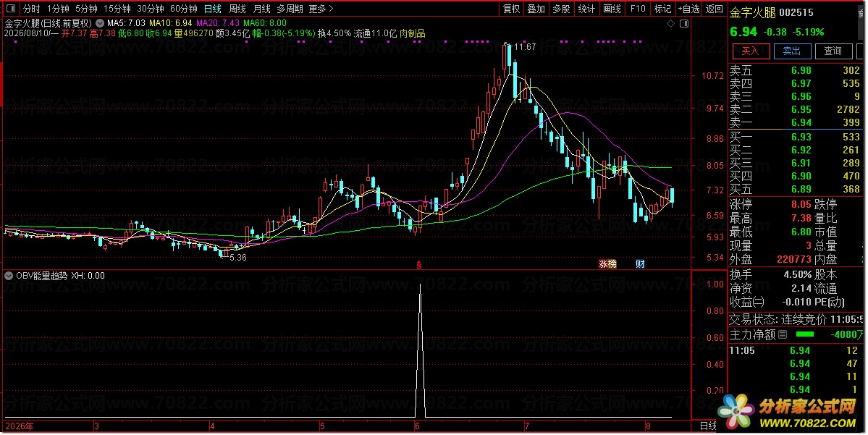Select the 买四 6.90 order row

(x=795, y=176)
